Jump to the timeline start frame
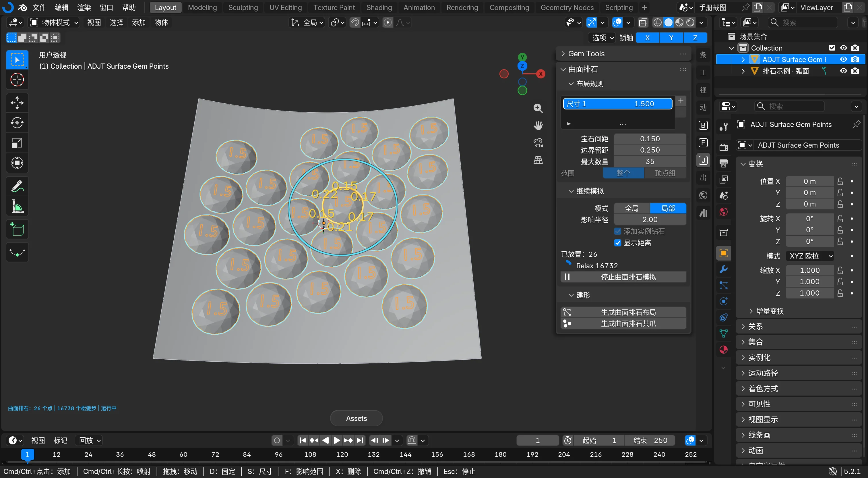The width and height of the screenshot is (868, 478). [x=303, y=440]
